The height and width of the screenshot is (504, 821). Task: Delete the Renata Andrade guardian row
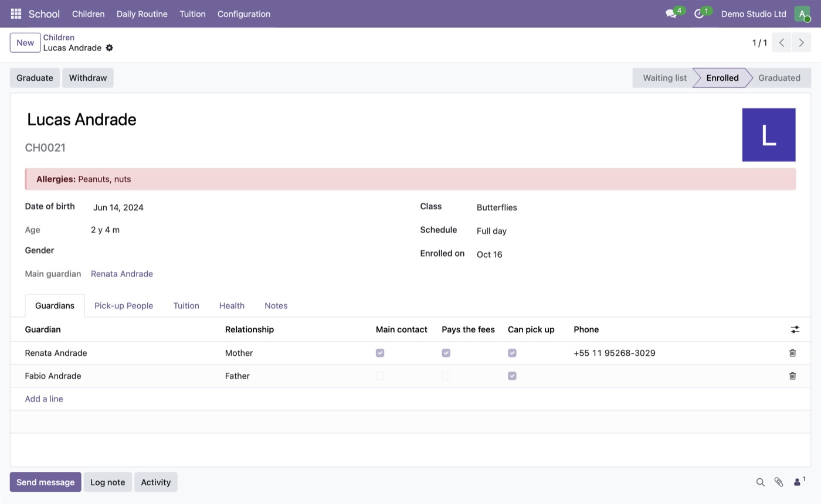792,353
